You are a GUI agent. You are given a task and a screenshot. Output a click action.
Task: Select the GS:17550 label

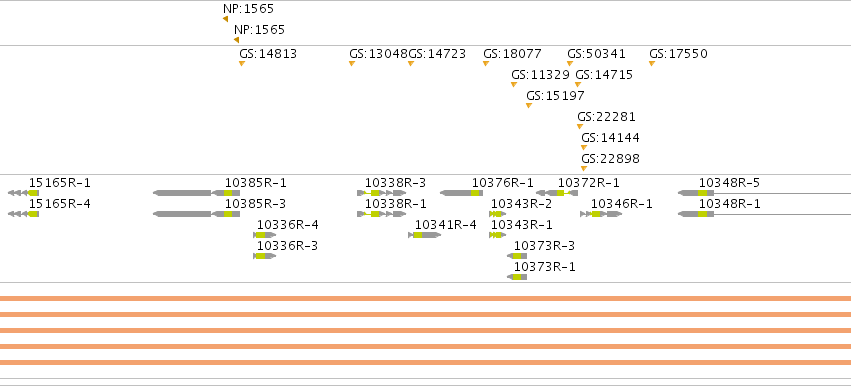(x=678, y=54)
